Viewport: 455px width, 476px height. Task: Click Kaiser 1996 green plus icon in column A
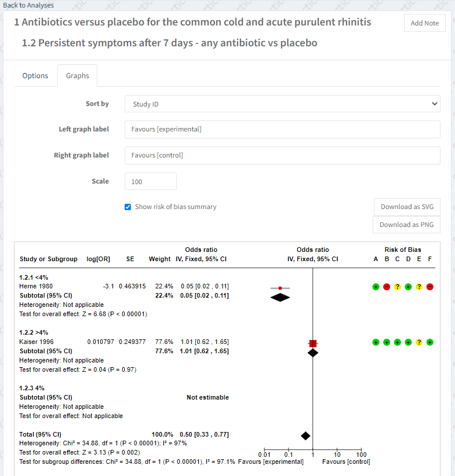click(x=376, y=342)
